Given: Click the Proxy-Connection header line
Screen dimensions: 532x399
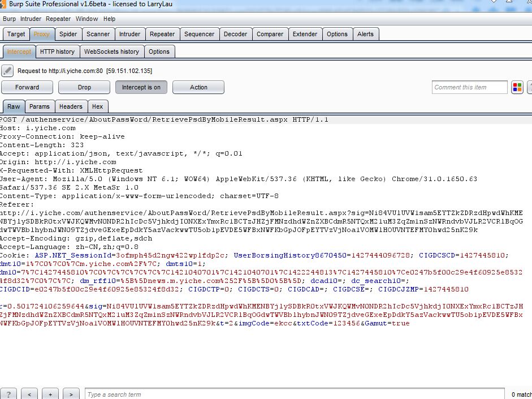Looking at the screenshot, I should pos(62,136).
